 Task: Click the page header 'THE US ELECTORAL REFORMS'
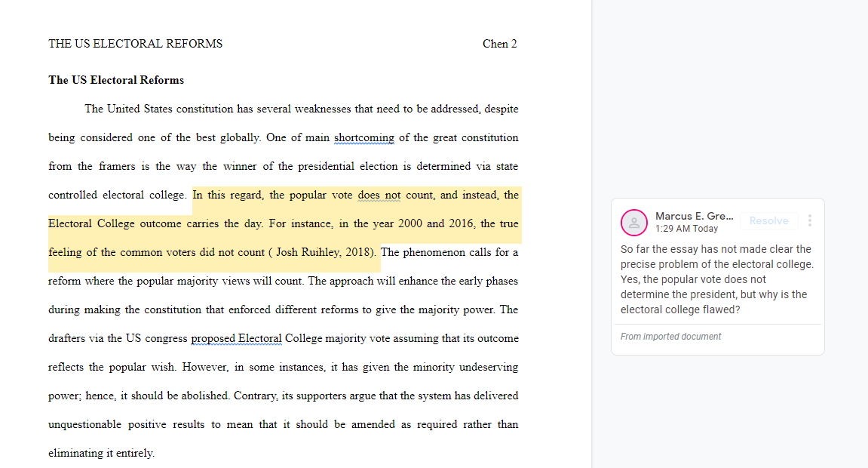click(135, 44)
